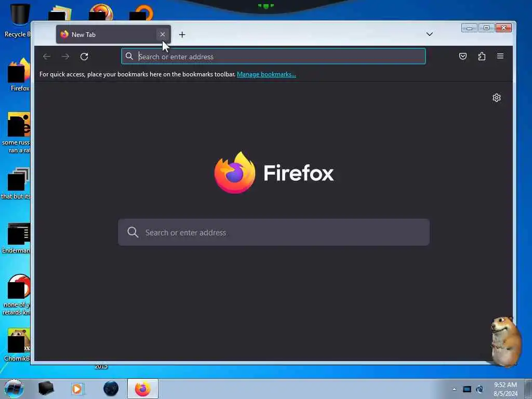Minimize the Firefox window
The height and width of the screenshot is (399, 532).
click(x=470, y=28)
